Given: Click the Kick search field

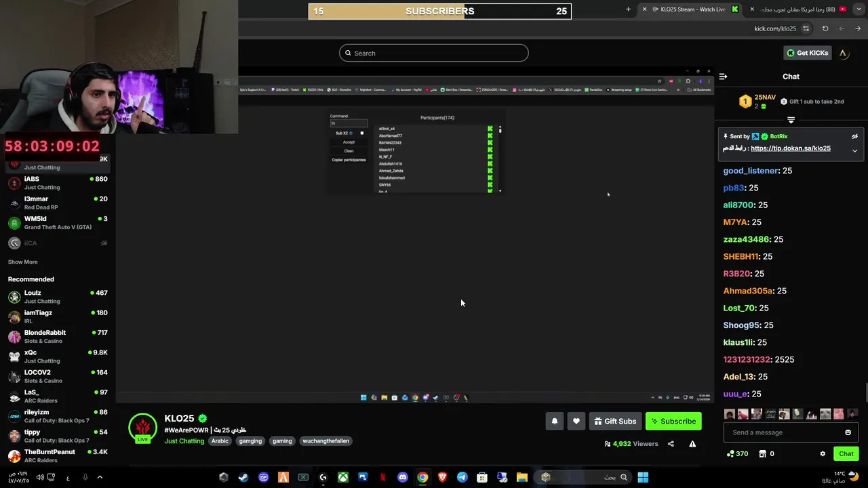Looking at the screenshot, I should pyautogui.click(x=434, y=53).
